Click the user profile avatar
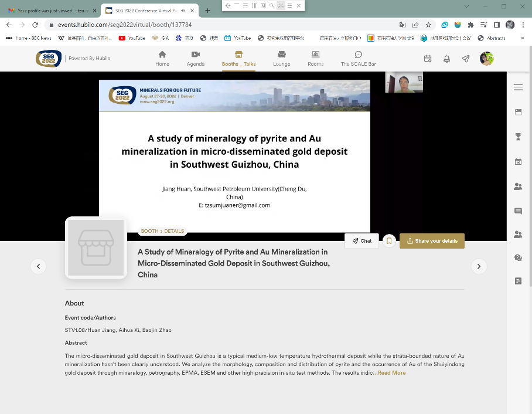 (486, 59)
